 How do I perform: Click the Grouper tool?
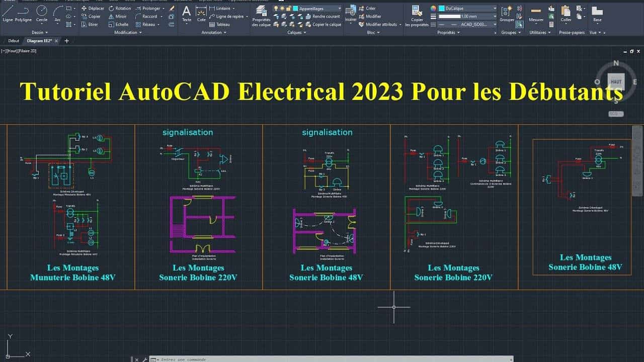click(507, 14)
